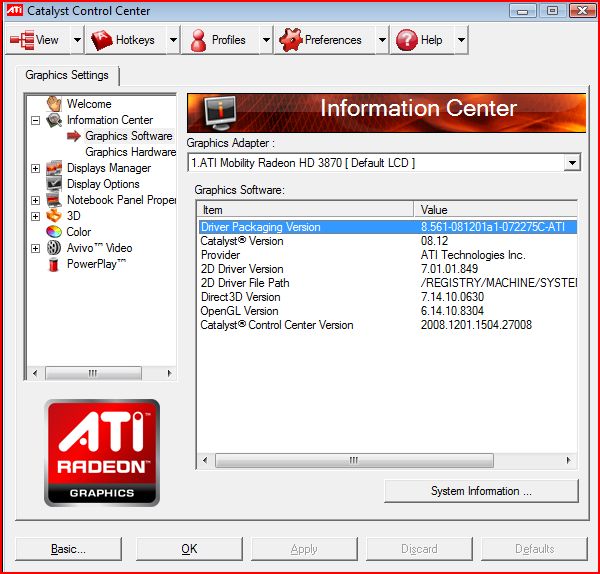Viewport: 600px width, 574px height.
Task: Click the Discard button
Action: click(419, 549)
